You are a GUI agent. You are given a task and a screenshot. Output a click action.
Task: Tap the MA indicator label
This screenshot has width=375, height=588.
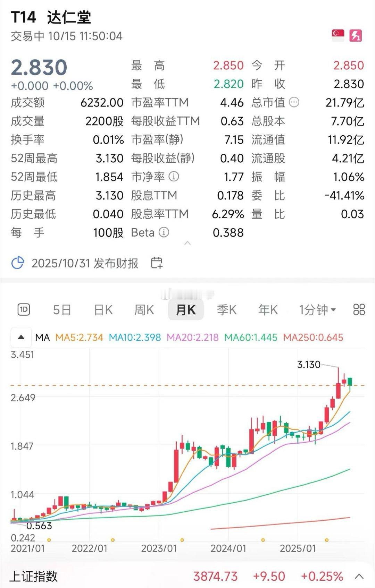[43, 337]
